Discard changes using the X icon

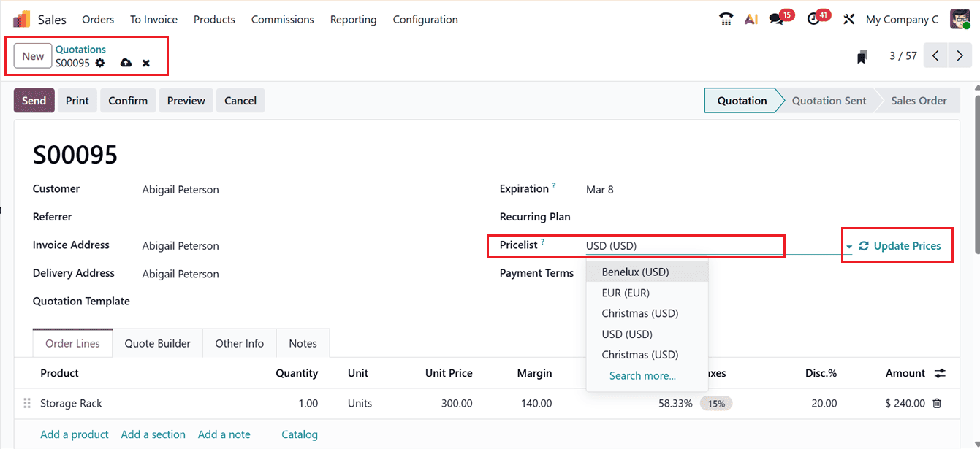pos(146,63)
